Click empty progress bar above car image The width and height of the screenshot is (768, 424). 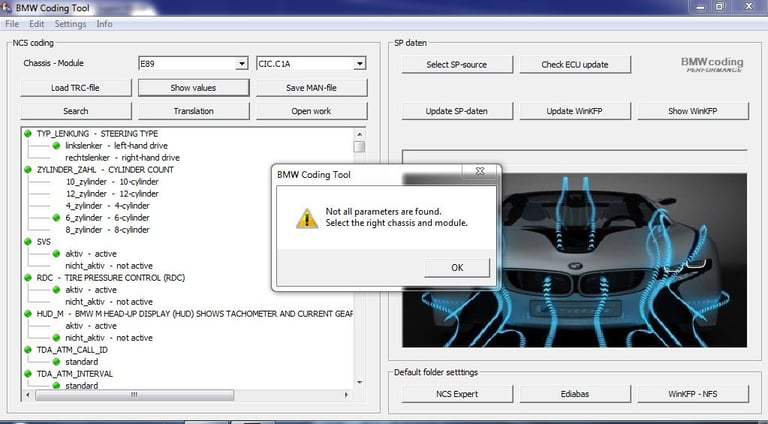575,157
